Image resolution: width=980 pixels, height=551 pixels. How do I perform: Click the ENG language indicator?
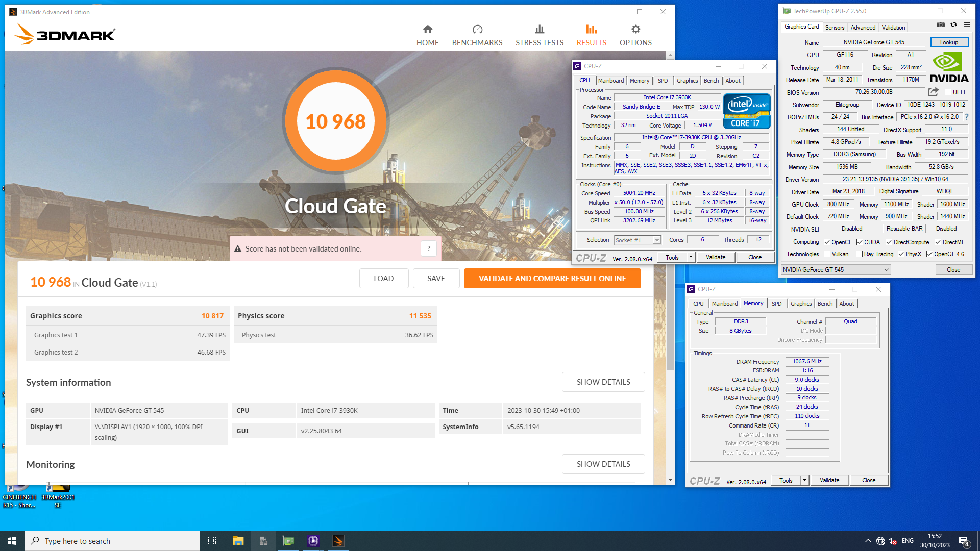click(x=908, y=541)
